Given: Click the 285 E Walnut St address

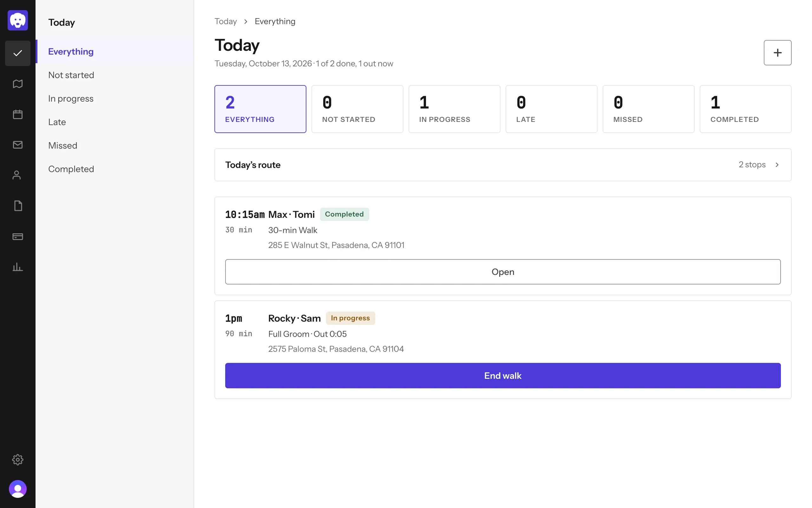Looking at the screenshot, I should 336,245.
